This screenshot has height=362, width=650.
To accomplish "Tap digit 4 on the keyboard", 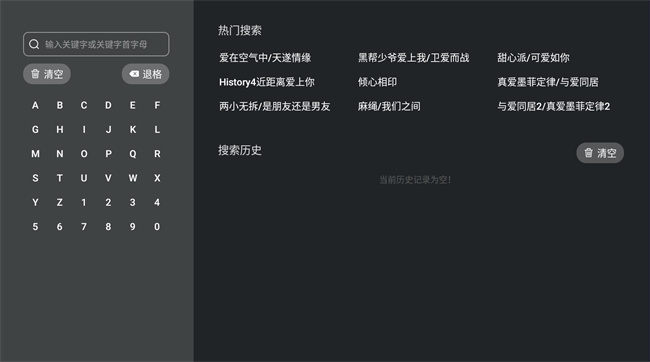I will point(157,202).
